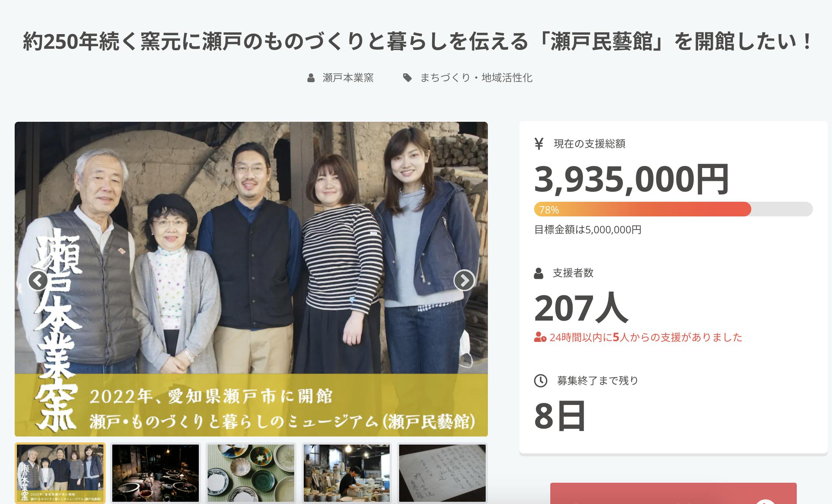Click the clock icon beside 募集終了まで残り
The width and height of the screenshot is (832, 504).
541,381
